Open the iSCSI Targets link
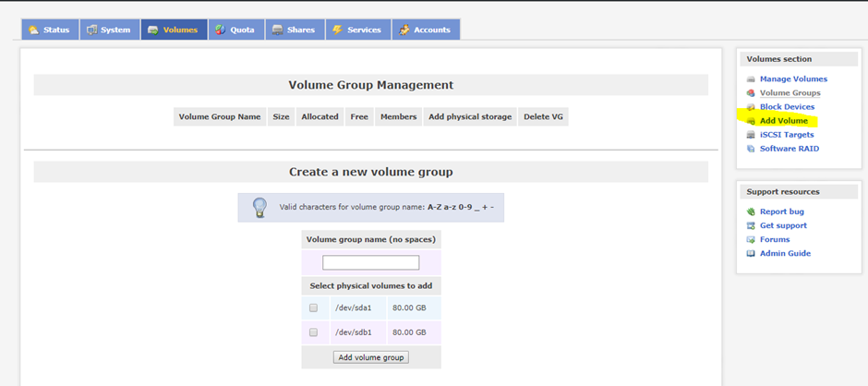The height and width of the screenshot is (386, 868). (x=787, y=135)
